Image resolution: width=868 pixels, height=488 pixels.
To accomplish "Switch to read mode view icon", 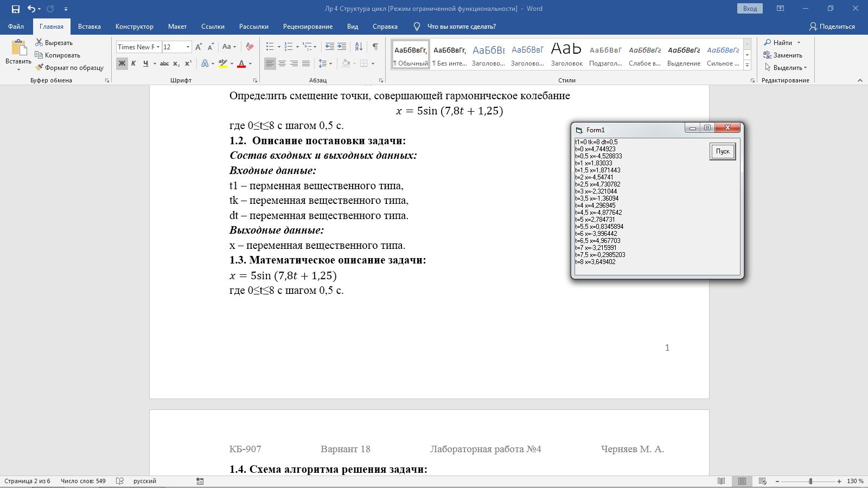I will coord(721,481).
